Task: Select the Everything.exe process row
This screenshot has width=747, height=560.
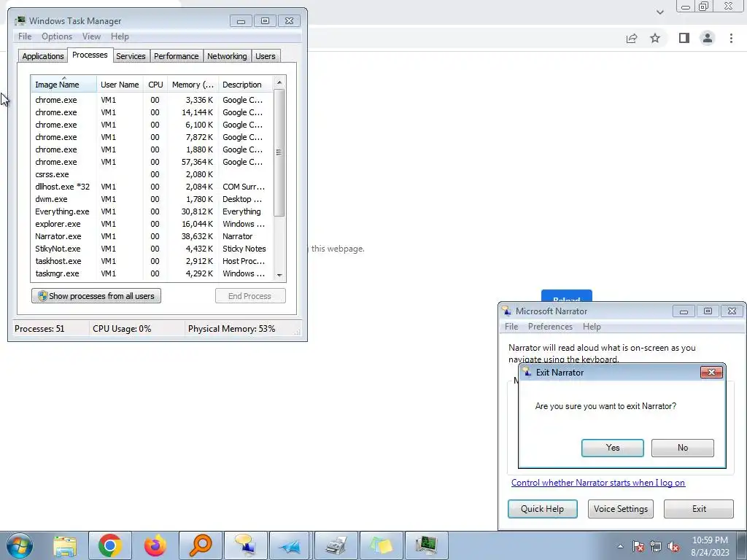Action: (152, 211)
